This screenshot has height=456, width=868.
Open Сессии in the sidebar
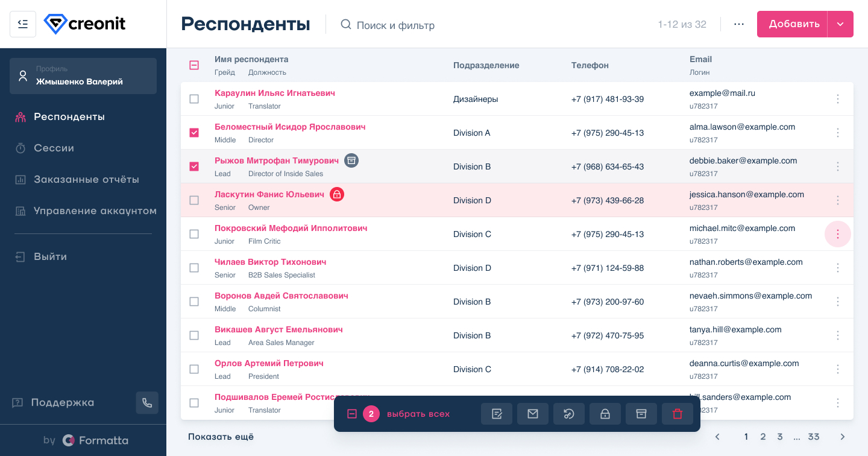tap(54, 148)
